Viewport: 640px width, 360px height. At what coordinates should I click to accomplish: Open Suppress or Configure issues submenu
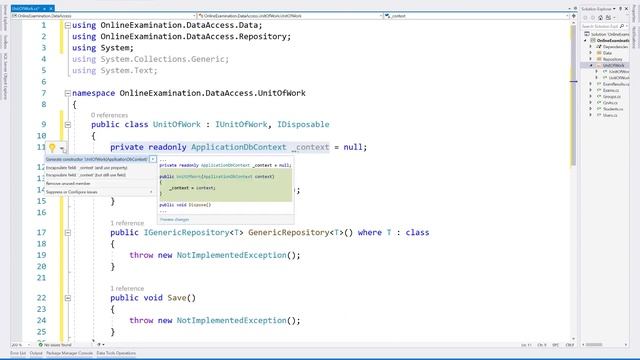[x=100, y=192]
